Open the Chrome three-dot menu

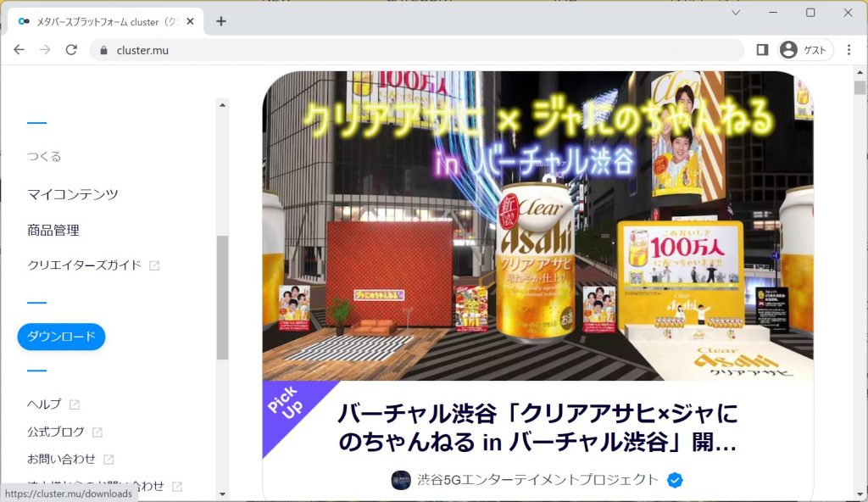click(849, 50)
